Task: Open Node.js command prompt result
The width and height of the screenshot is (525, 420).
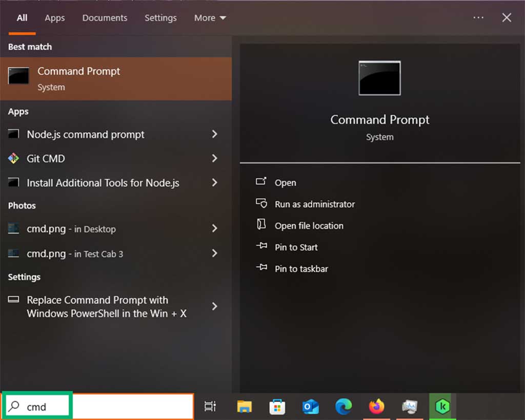Action: pyautogui.click(x=85, y=134)
